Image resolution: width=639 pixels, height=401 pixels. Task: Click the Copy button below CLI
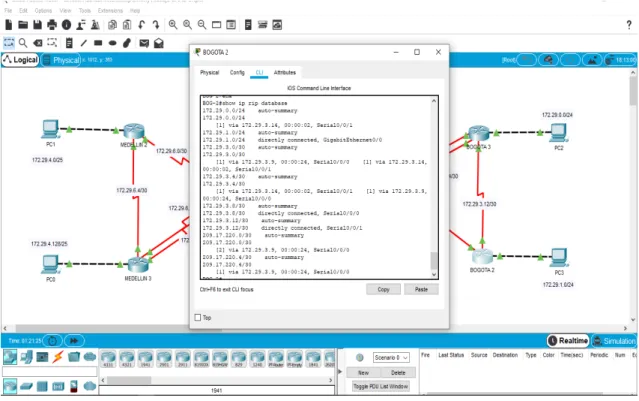point(383,289)
